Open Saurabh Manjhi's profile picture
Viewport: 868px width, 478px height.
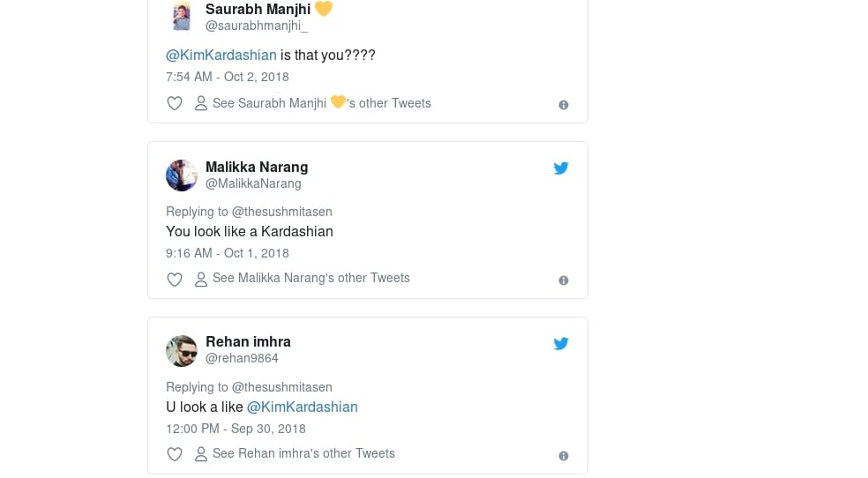point(181,16)
